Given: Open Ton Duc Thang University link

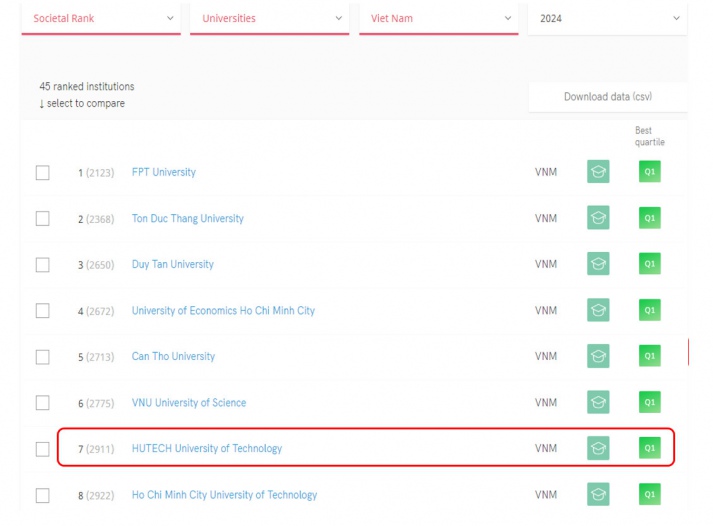Looking at the screenshot, I should tap(188, 219).
